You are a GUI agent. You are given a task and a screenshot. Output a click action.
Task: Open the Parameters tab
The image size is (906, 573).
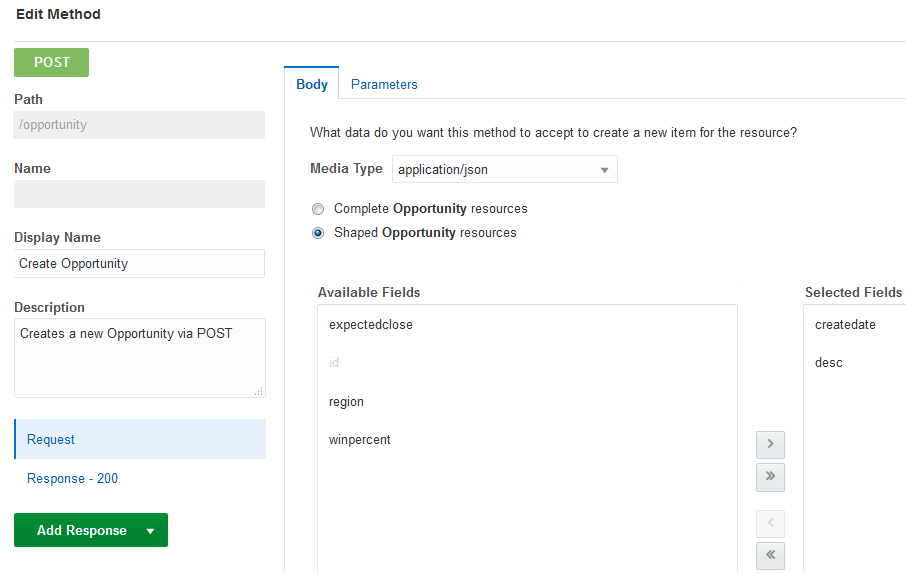tap(384, 85)
